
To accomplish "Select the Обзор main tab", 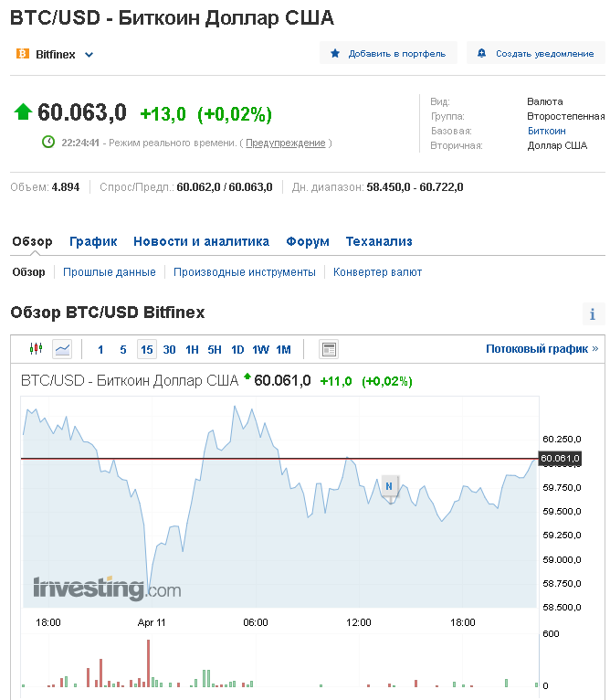I will [x=32, y=241].
